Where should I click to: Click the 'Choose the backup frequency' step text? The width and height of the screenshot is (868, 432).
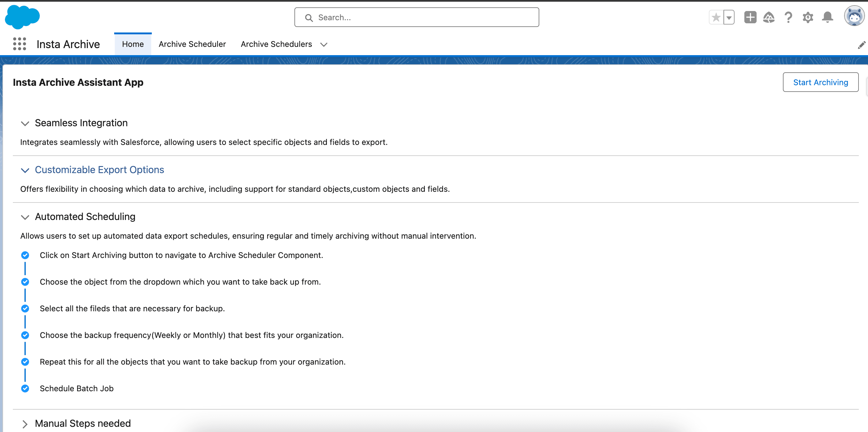pos(192,335)
